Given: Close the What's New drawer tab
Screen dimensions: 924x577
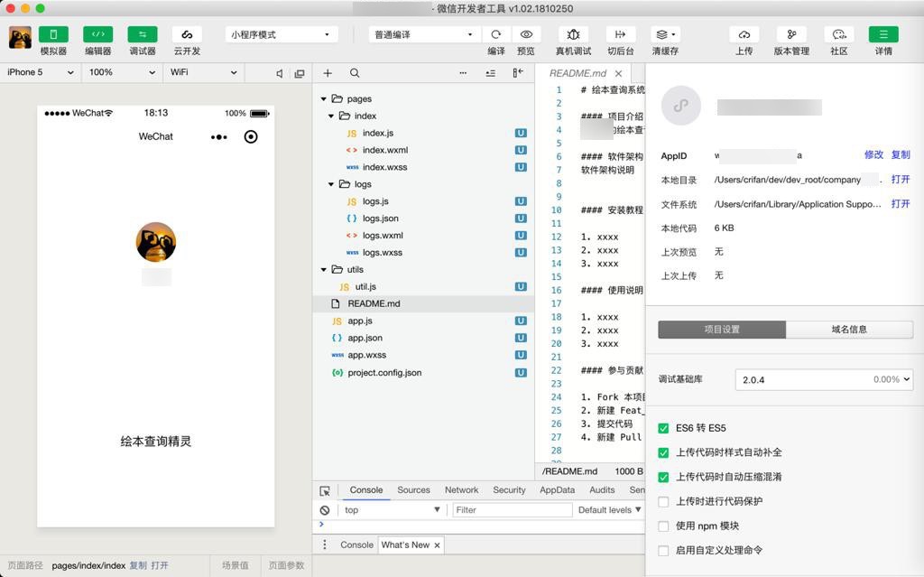Looking at the screenshot, I should point(438,545).
